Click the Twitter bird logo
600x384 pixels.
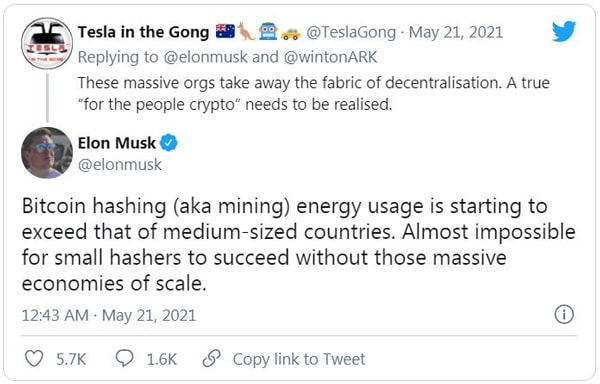click(564, 31)
